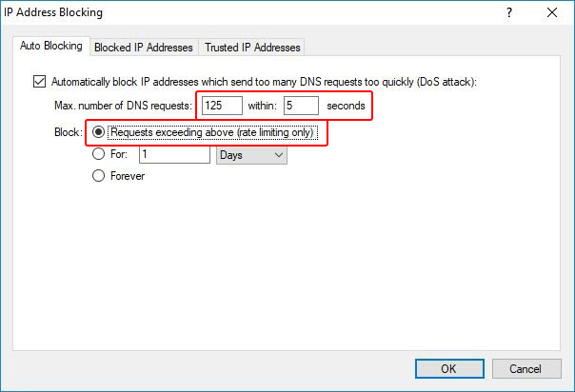The image size is (575, 392).
Task: Close the IP Address Blocking dialog
Action: point(551,13)
